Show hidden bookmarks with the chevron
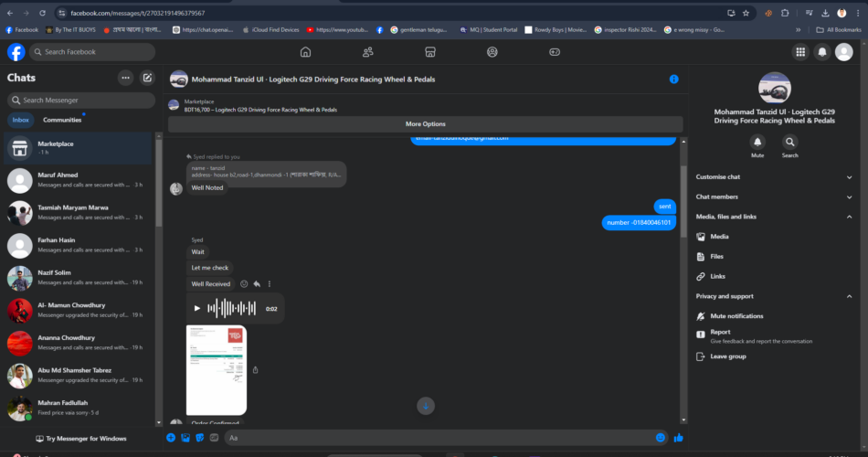Viewport: 868px width, 457px height. [x=799, y=30]
